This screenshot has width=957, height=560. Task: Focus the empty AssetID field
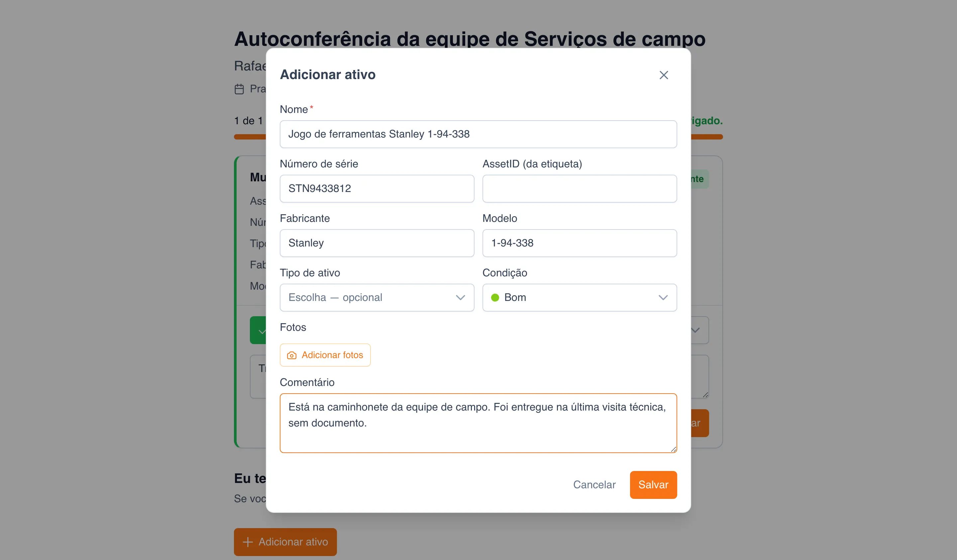pyautogui.click(x=580, y=189)
